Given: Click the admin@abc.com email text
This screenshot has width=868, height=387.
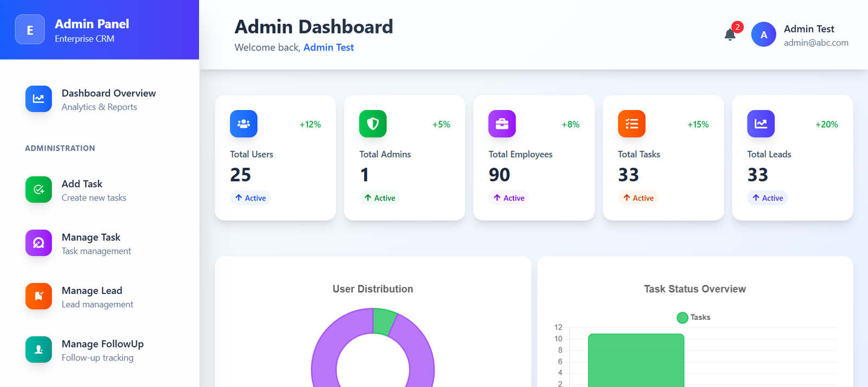Looking at the screenshot, I should 816,43.
